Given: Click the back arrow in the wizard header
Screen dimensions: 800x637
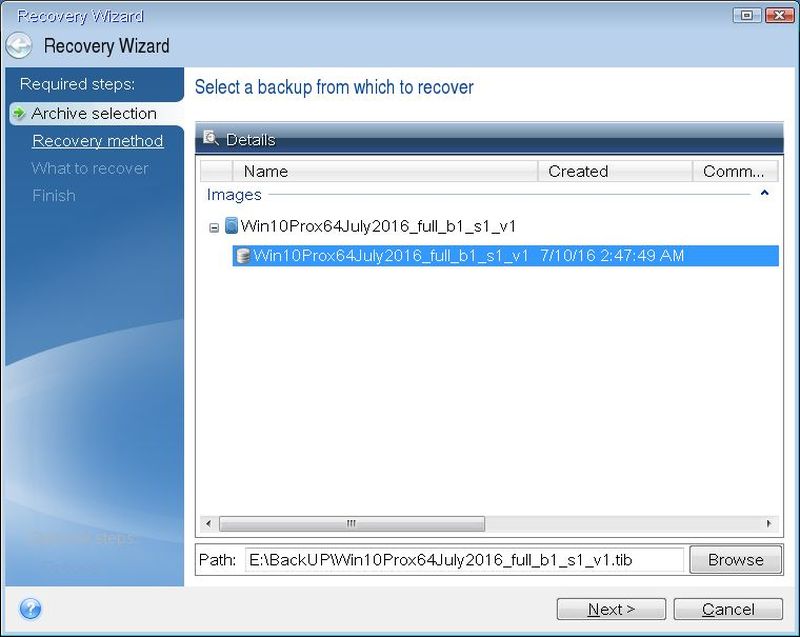Looking at the screenshot, I should (20, 46).
